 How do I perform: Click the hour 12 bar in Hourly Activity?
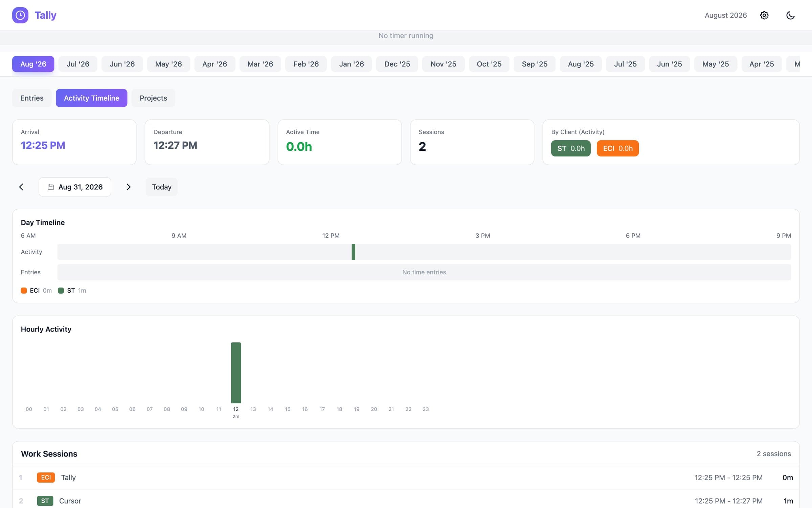click(x=236, y=373)
